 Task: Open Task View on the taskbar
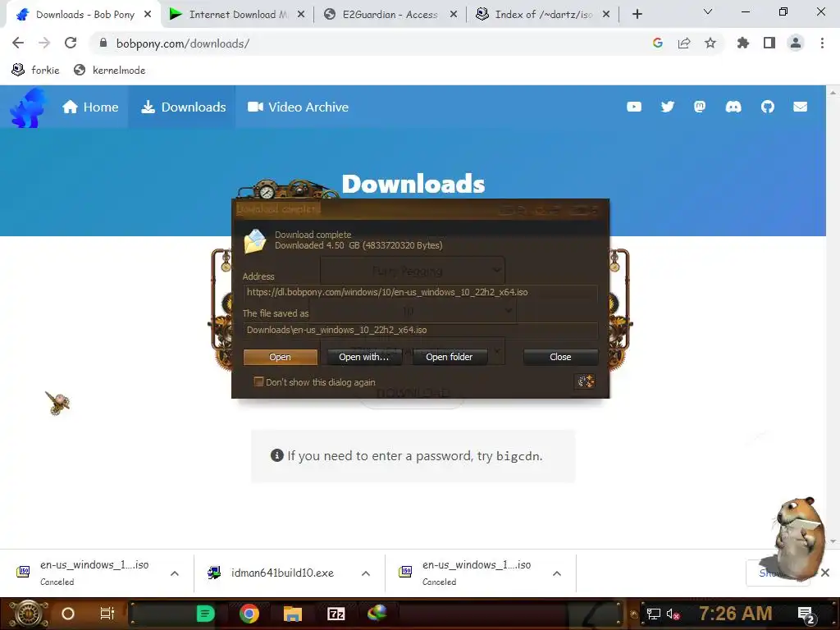click(x=107, y=614)
